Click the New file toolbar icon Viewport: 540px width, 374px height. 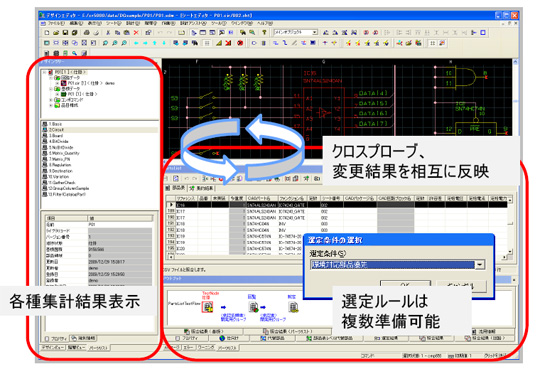(47, 33)
